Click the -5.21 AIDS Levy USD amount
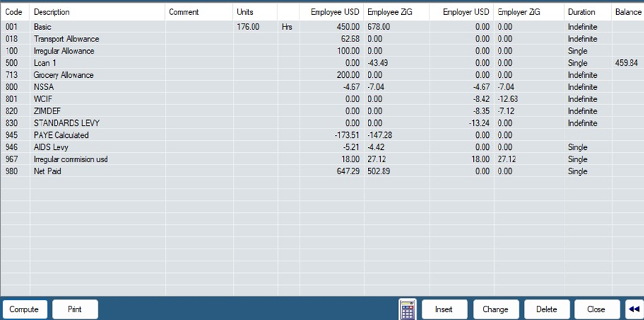Screen dimensions: 644x320 [x=350, y=147]
